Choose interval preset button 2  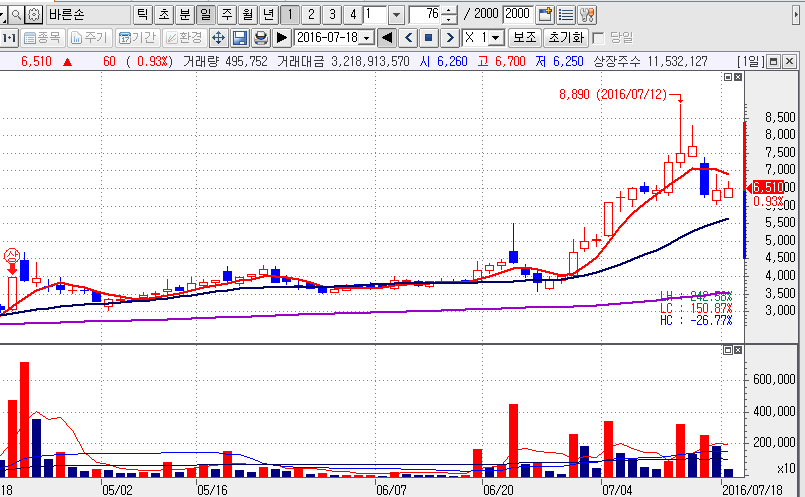pyautogui.click(x=311, y=14)
